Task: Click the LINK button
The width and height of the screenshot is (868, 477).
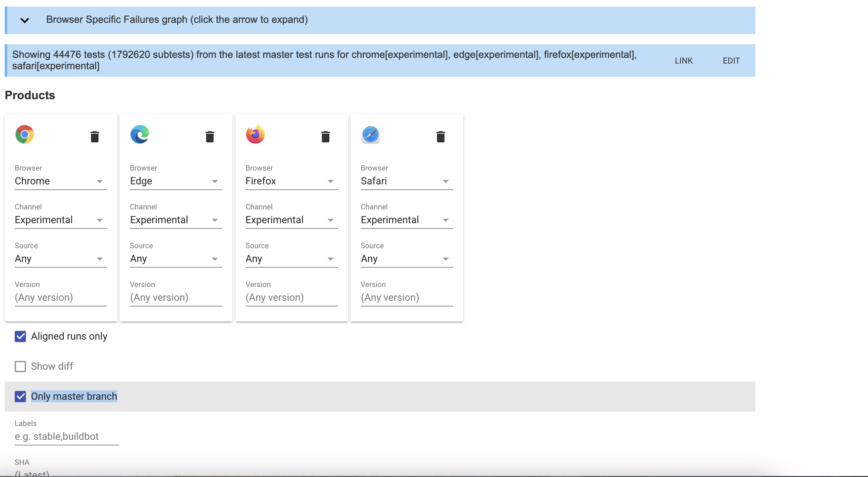Action: [683, 61]
